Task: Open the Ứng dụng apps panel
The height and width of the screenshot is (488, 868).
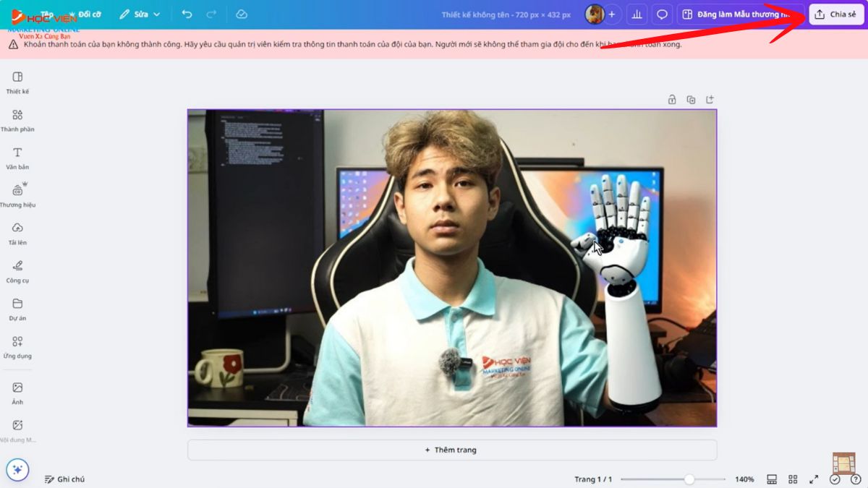Action: 17,345
